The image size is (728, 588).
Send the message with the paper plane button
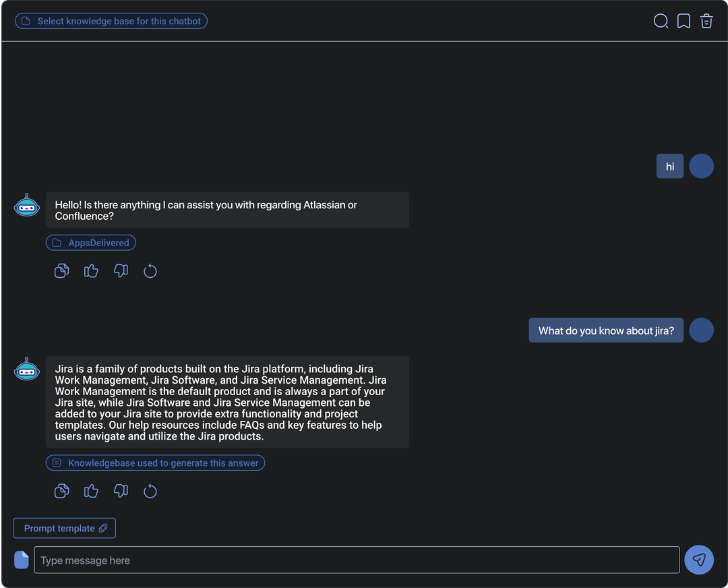click(699, 560)
